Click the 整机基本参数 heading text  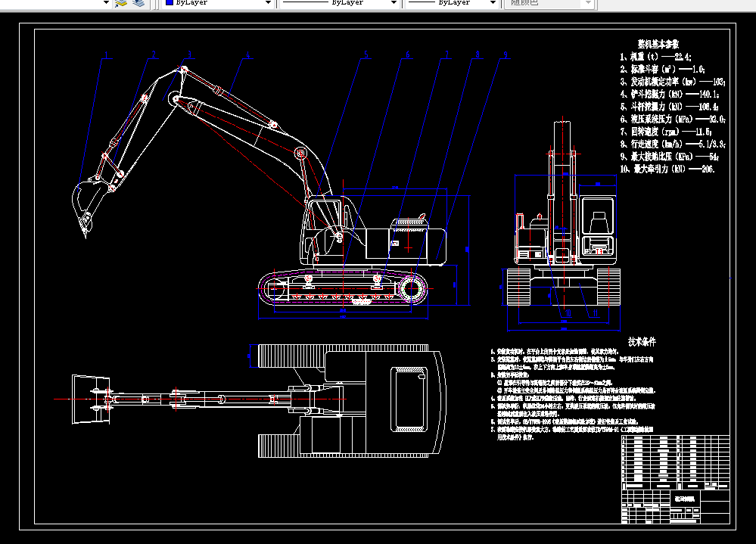click(x=658, y=45)
